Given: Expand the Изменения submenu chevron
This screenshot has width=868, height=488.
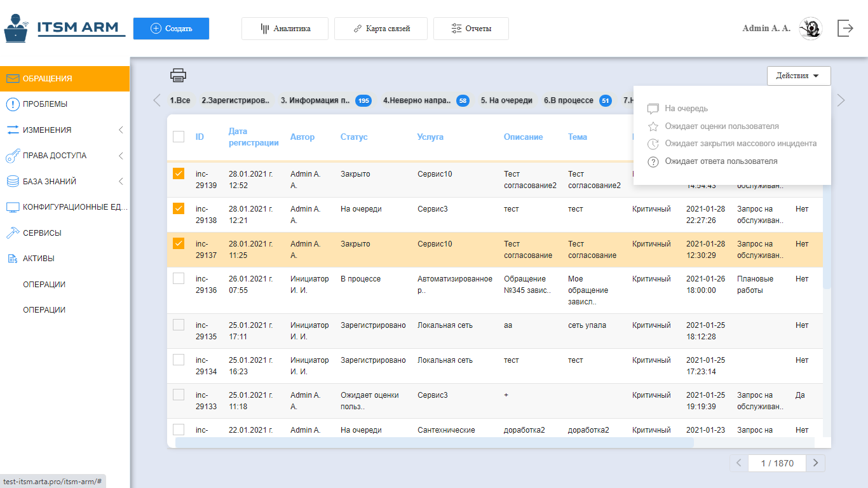Looking at the screenshot, I should tap(121, 130).
